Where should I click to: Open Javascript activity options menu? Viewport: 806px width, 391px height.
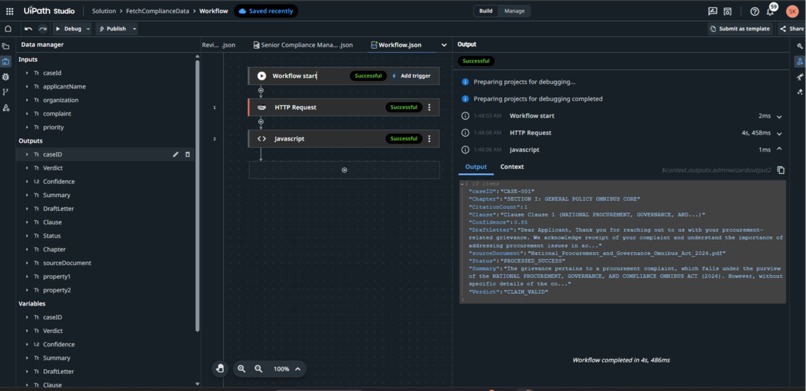(x=429, y=139)
